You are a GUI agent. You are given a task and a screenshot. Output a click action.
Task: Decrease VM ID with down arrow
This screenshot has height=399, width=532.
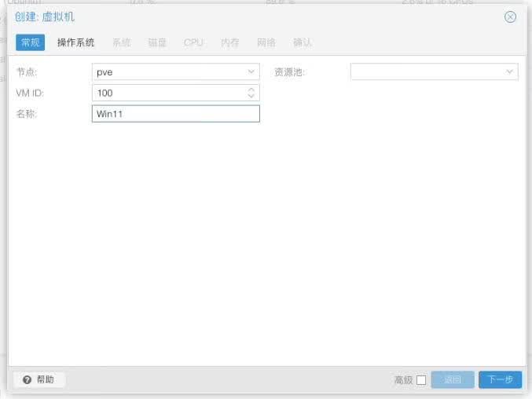point(251,96)
